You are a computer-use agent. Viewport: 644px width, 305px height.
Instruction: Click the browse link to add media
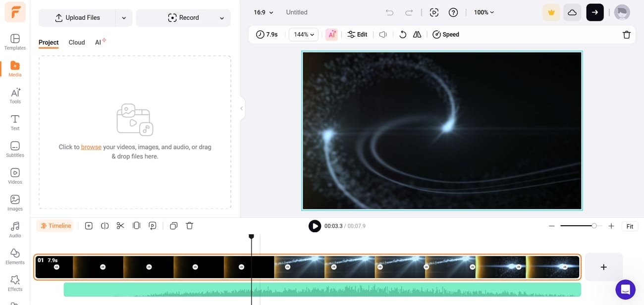click(x=91, y=147)
